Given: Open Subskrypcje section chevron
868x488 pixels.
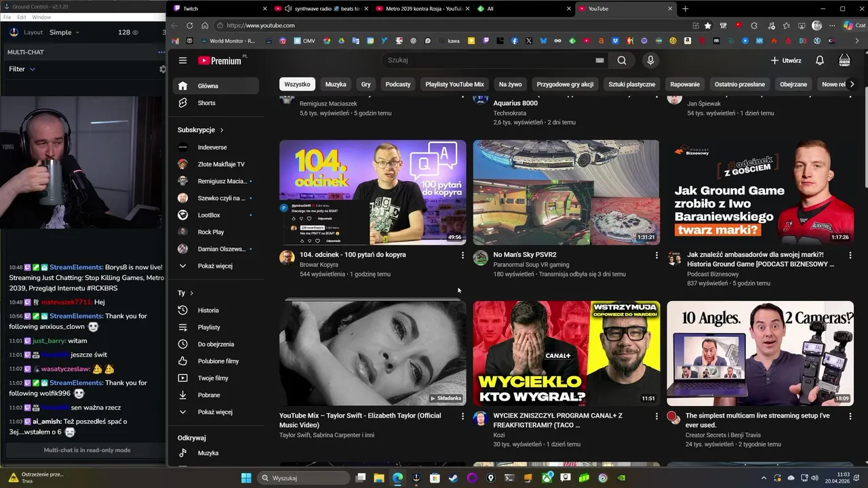Looking at the screenshot, I should (x=222, y=130).
